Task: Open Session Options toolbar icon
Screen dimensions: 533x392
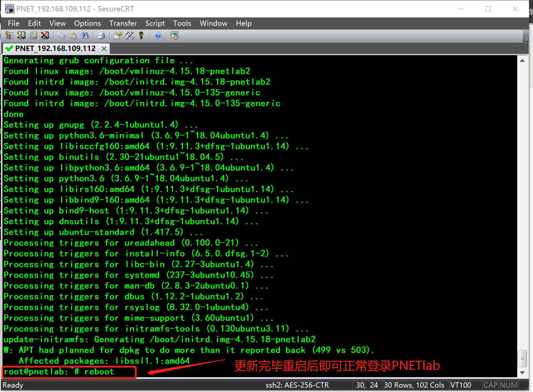Action: pyautogui.click(x=117, y=36)
